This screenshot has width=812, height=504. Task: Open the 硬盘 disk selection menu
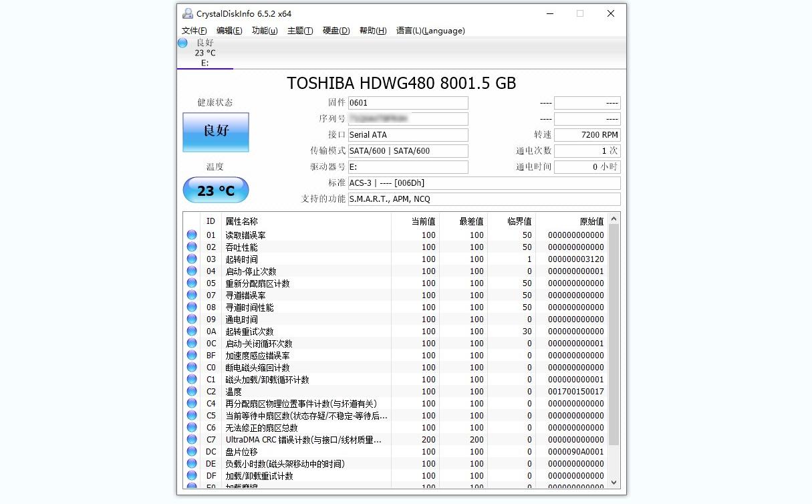[335, 31]
